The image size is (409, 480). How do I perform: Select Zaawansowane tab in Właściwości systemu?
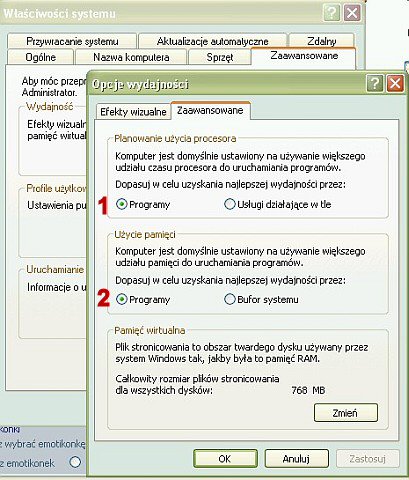[x=304, y=56]
